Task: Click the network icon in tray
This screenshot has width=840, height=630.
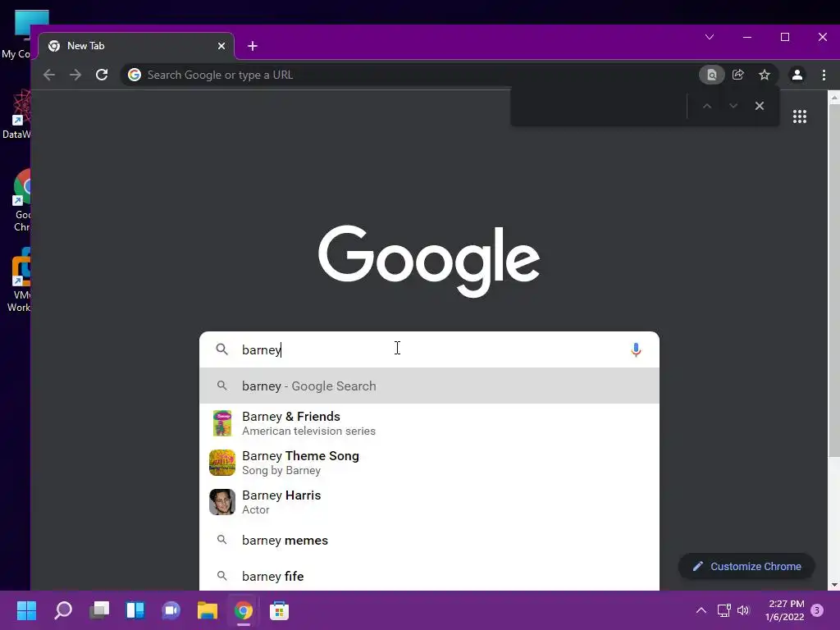Action: [724, 610]
